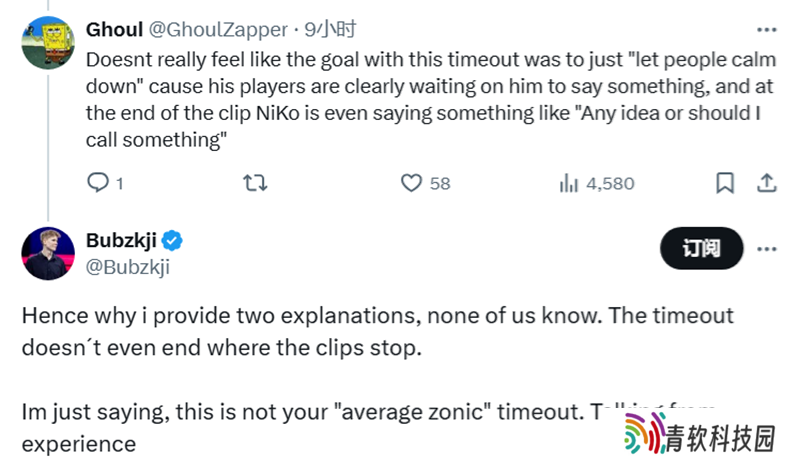Reply to Ghoul's tweet via comment icon
This screenshot has height=458, width=800.
(98, 183)
